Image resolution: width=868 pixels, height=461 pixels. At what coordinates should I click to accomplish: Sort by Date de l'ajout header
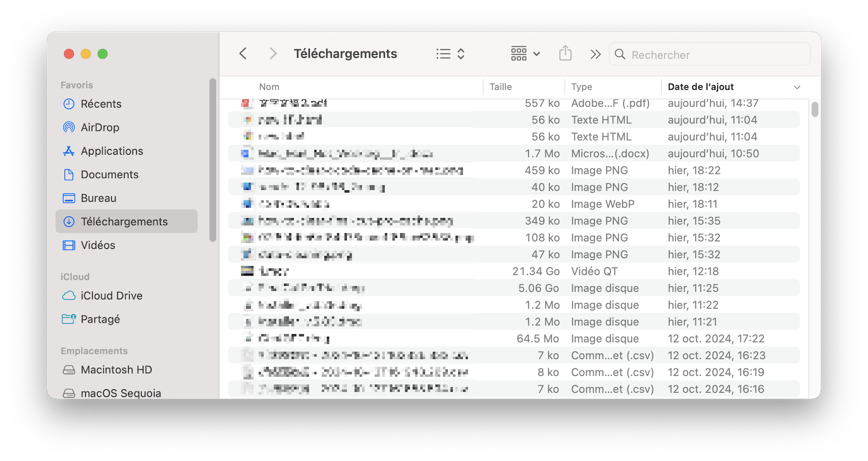tap(701, 87)
